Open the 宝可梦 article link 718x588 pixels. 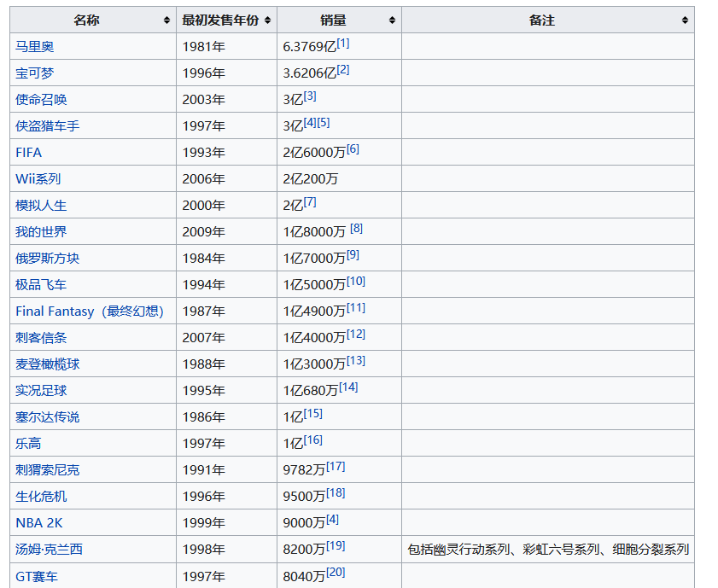click(34, 73)
